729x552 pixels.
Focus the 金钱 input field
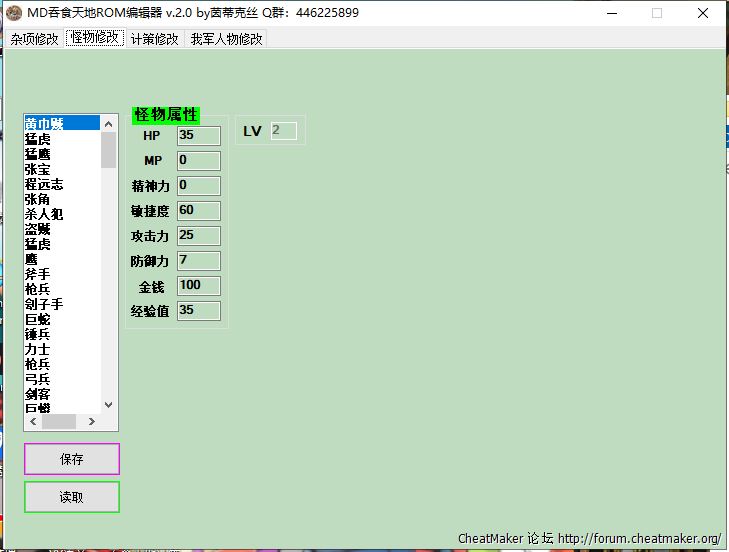click(x=198, y=285)
